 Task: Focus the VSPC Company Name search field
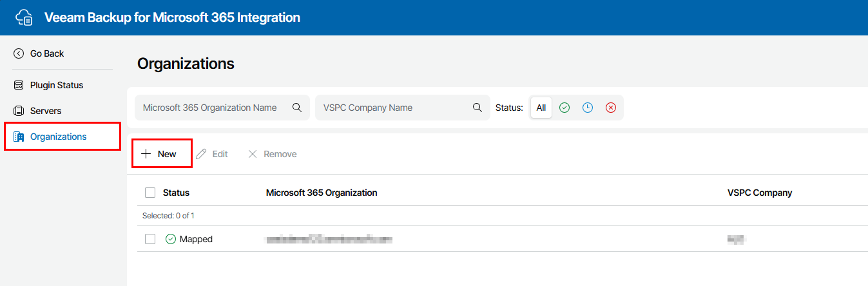click(403, 108)
